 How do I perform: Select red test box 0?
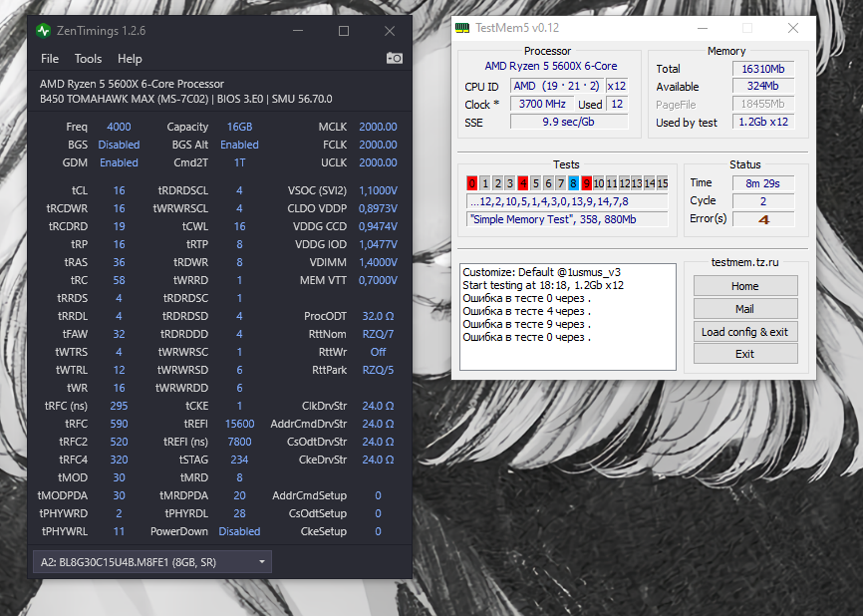pos(471,183)
